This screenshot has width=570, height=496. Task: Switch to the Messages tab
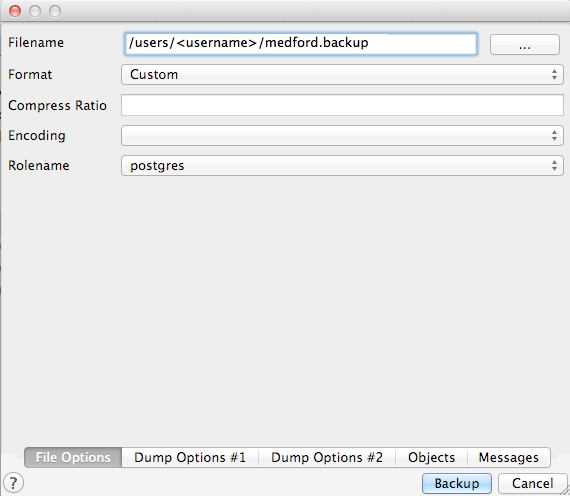[509, 457]
